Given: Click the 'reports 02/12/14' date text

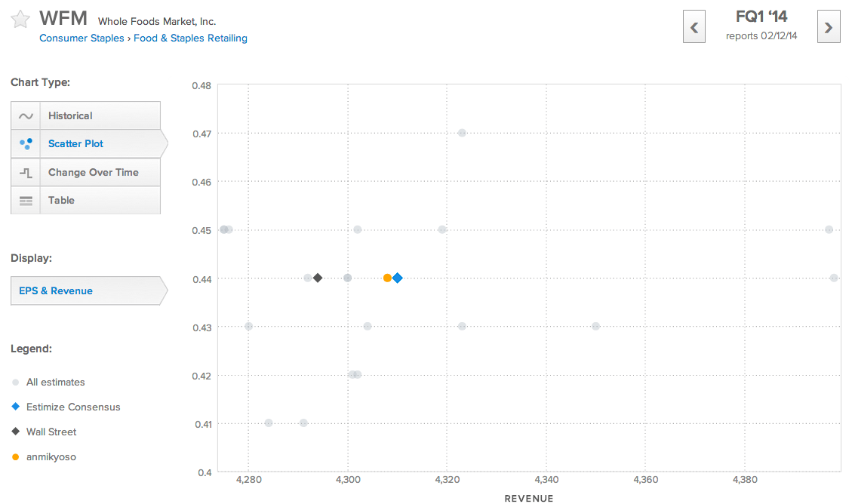Looking at the screenshot, I should (761, 36).
